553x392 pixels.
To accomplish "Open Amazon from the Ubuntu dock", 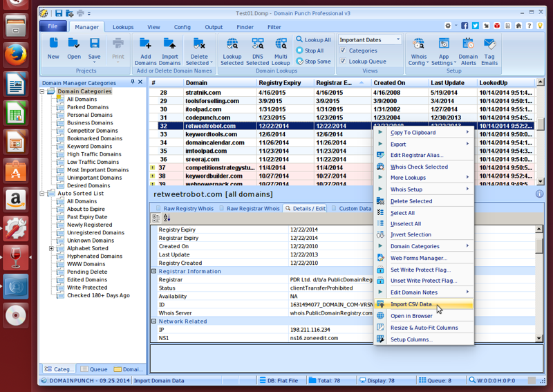I will [x=15, y=199].
